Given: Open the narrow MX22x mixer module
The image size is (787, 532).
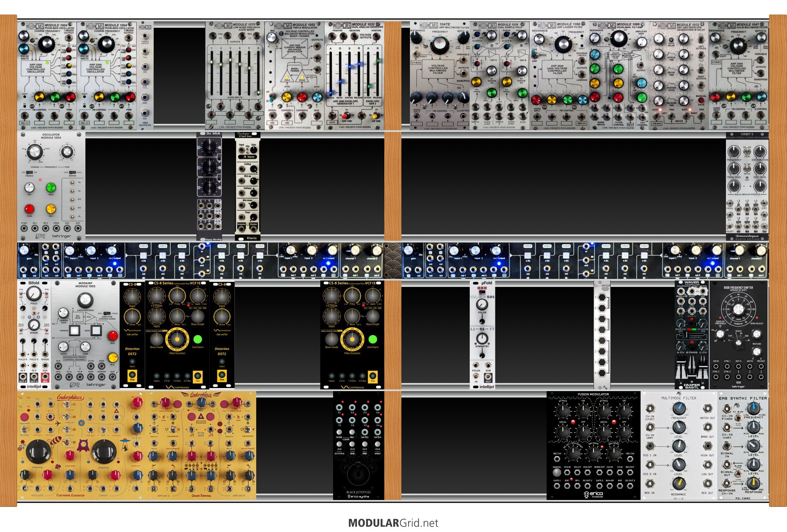Looking at the screenshot, I should tap(602, 335).
